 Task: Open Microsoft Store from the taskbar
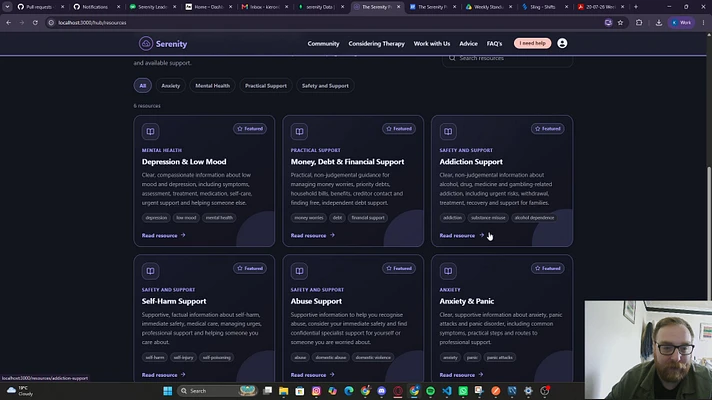tap(300, 391)
